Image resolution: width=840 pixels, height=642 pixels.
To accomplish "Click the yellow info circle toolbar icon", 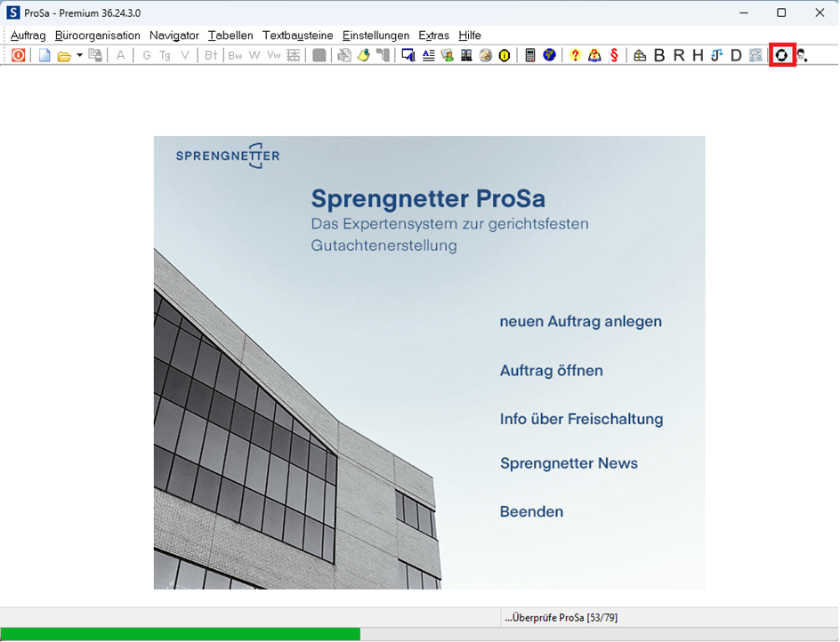I will tap(505, 55).
